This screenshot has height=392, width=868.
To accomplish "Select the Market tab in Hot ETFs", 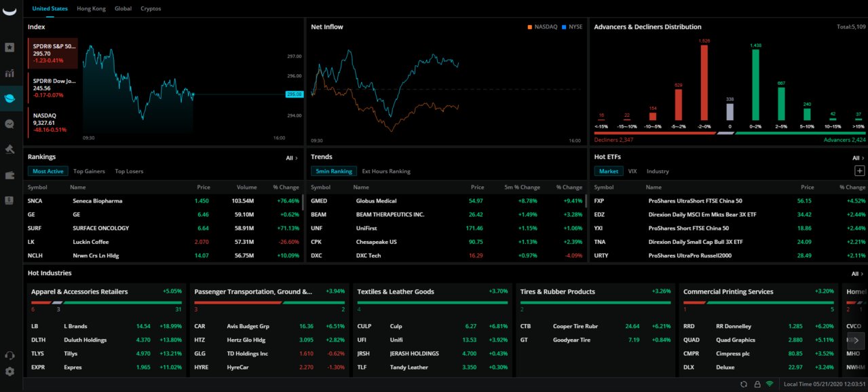I will (x=609, y=171).
